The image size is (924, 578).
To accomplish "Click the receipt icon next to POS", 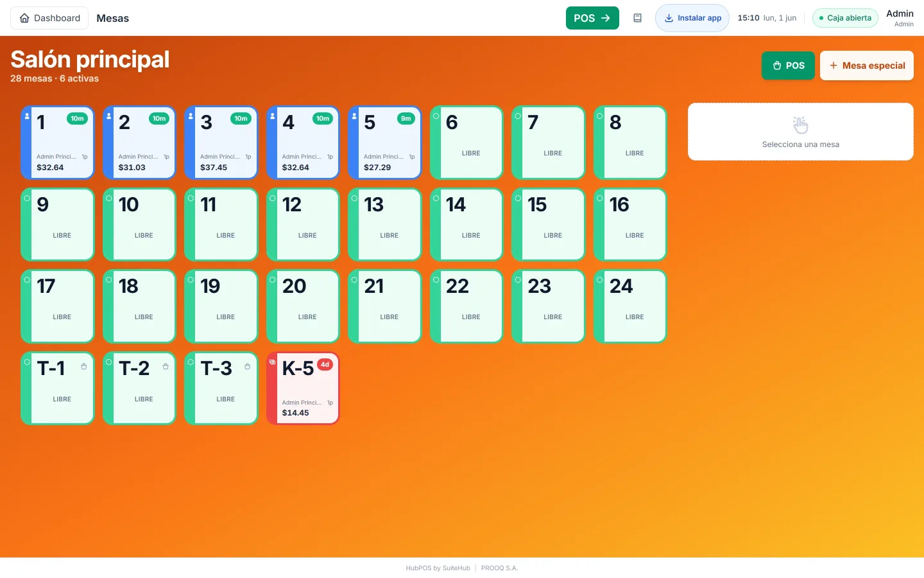I will [637, 18].
